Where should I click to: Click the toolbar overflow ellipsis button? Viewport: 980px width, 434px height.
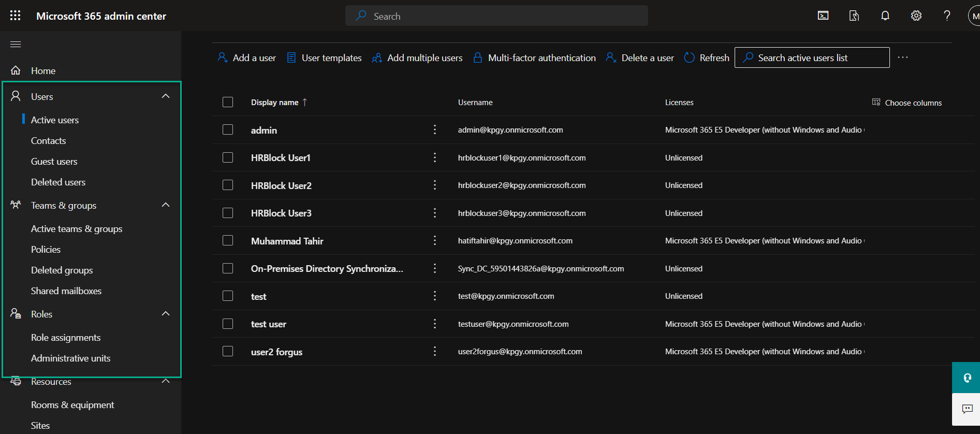pyautogui.click(x=903, y=57)
